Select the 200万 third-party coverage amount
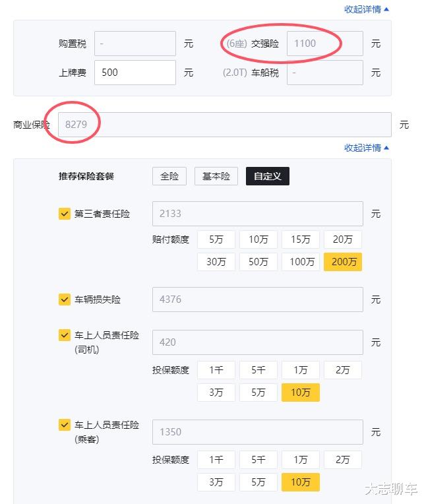Screen dimensions: 424x504 pos(343,262)
